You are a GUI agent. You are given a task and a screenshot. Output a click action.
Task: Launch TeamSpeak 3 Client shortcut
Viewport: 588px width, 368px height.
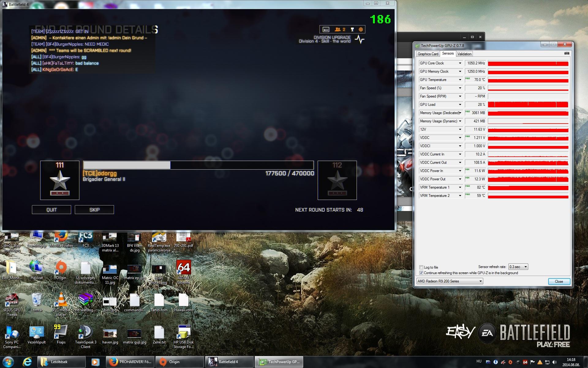coord(85,337)
